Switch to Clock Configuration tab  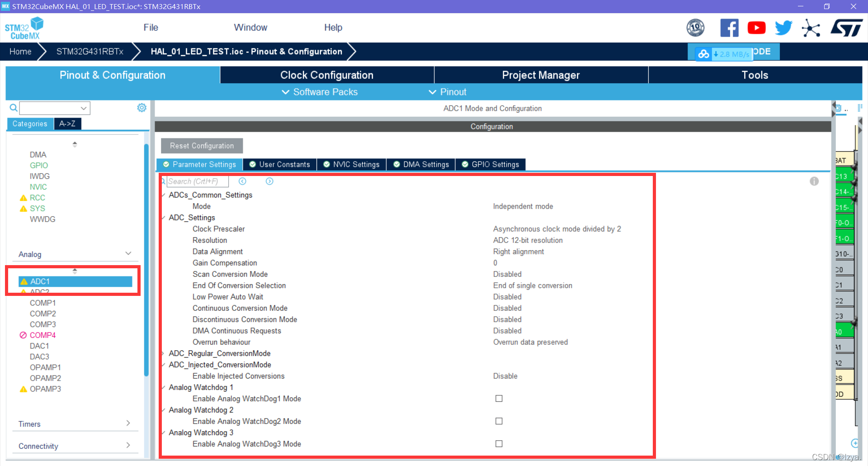pos(327,75)
